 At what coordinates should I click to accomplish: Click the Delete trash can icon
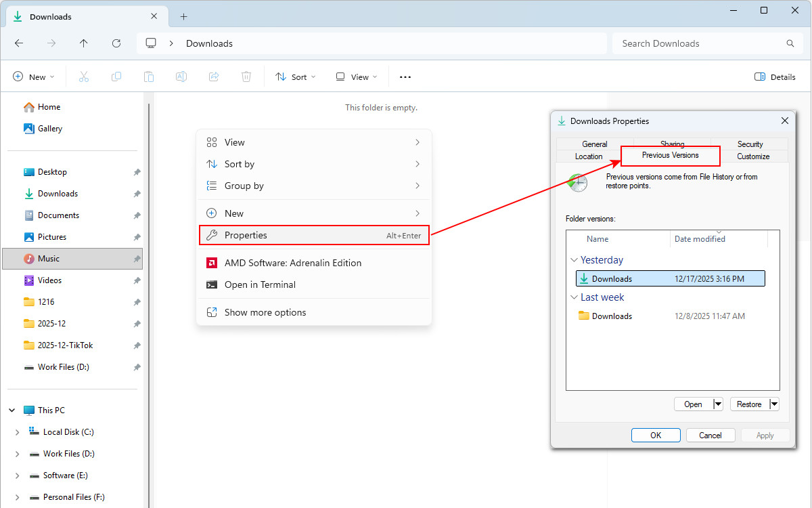tap(246, 77)
